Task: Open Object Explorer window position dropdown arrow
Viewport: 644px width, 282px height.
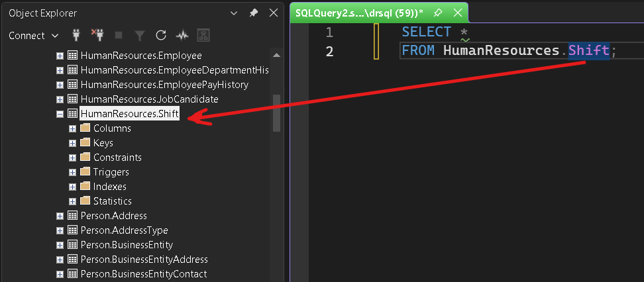Action: [x=234, y=13]
